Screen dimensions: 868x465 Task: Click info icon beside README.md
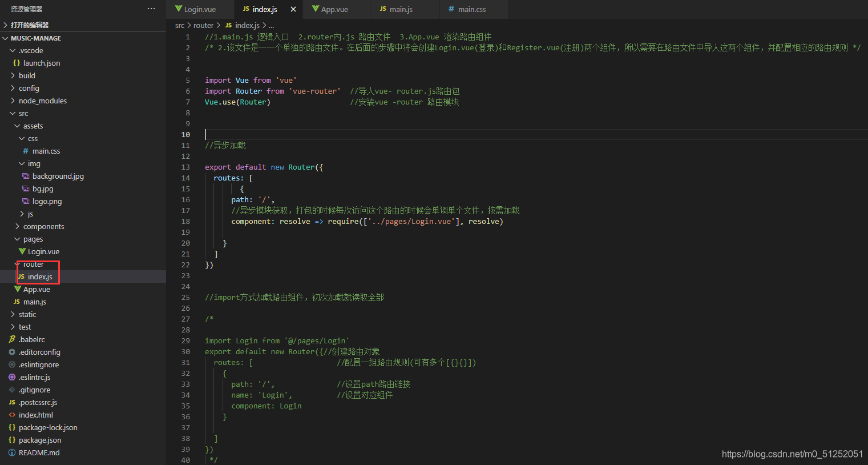tap(12, 452)
